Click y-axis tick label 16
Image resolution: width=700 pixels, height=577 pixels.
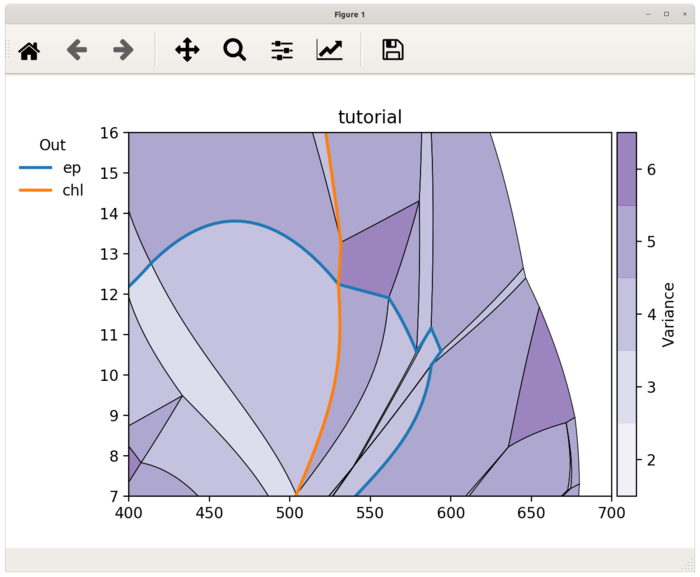(x=109, y=133)
